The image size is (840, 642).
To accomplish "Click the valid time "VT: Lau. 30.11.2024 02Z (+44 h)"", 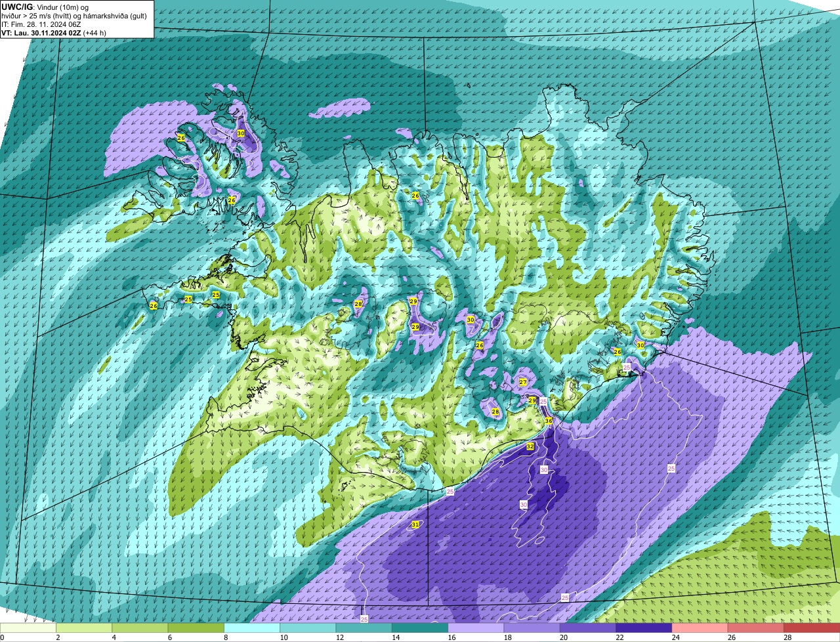I will [x=54, y=32].
